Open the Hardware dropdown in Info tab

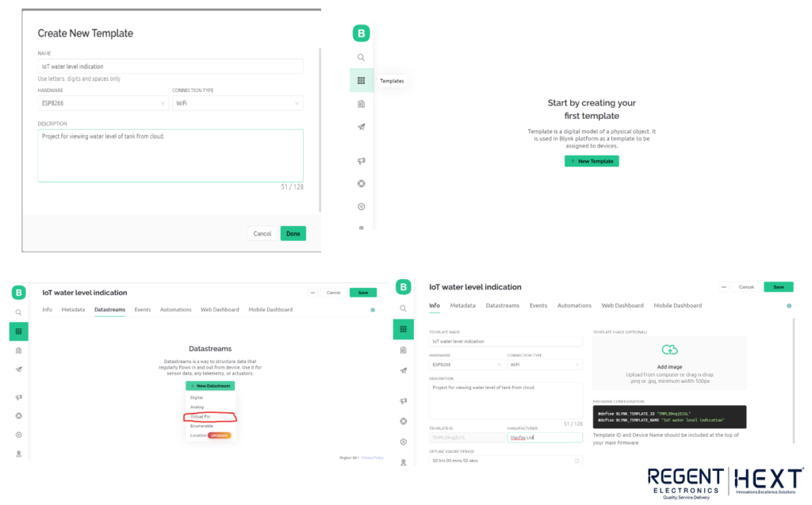click(x=466, y=365)
